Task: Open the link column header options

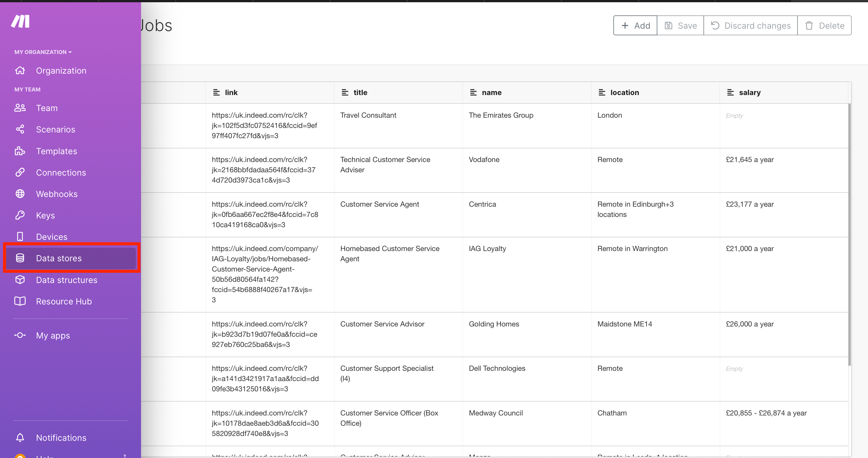Action: coord(217,92)
